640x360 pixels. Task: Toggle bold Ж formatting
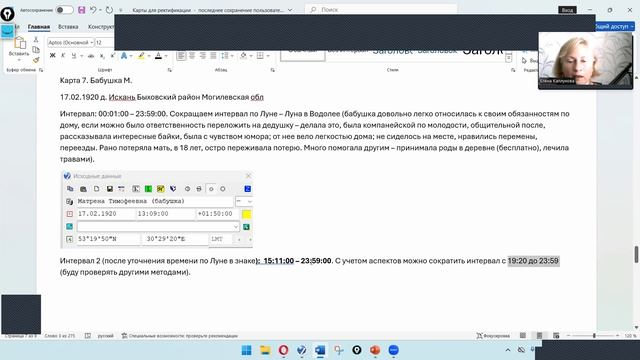coord(52,56)
